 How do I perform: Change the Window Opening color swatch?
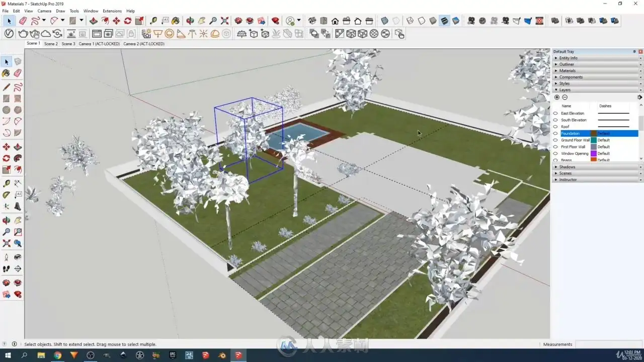(x=594, y=153)
